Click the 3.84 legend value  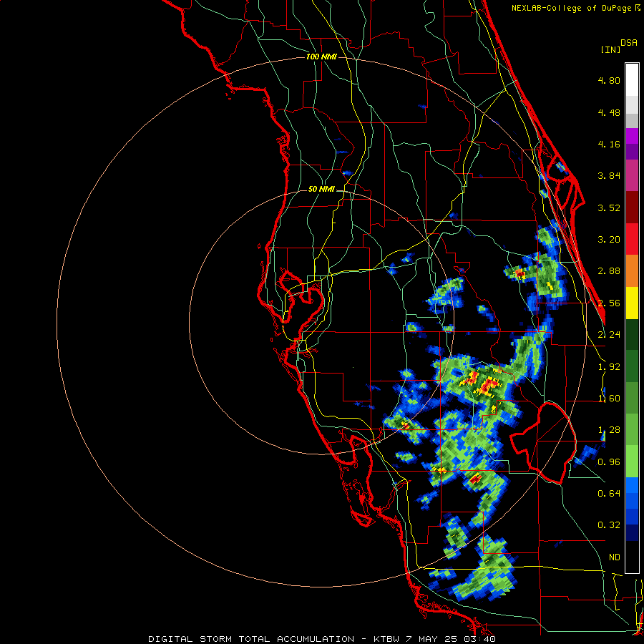tap(609, 176)
